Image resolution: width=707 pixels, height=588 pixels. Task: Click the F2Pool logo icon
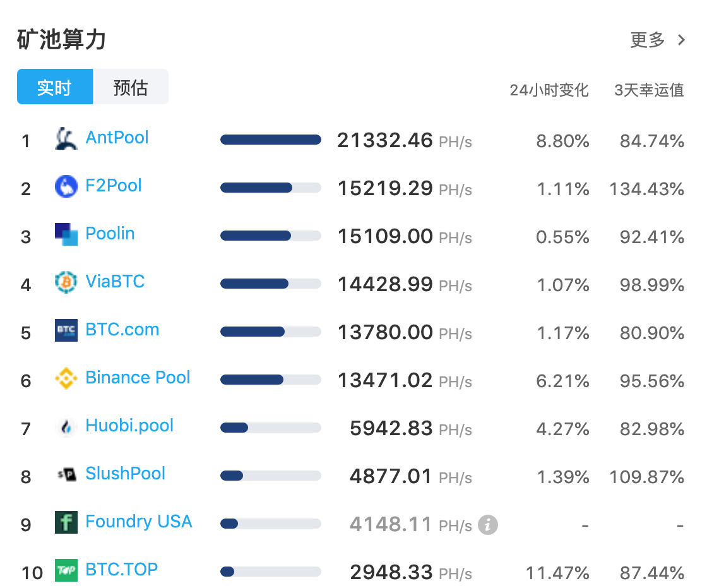[66, 186]
